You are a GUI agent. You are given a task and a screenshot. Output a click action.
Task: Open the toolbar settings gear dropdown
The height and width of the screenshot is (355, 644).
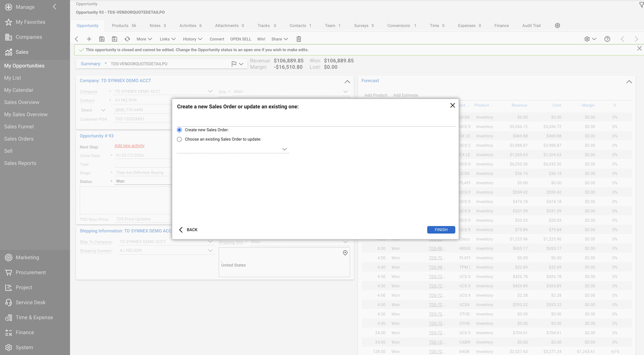point(590,39)
